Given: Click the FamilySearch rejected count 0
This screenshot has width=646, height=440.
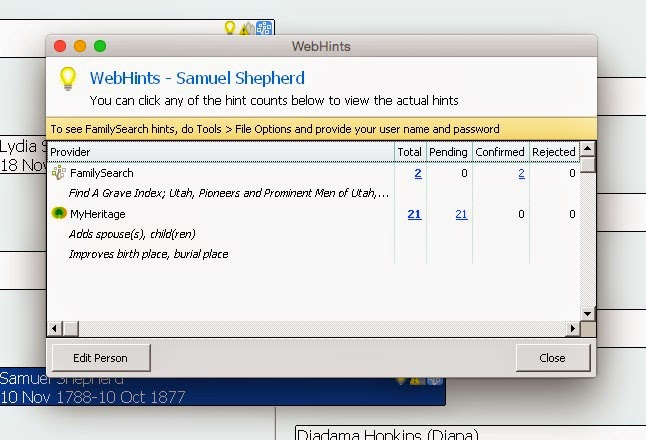Looking at the screenshot, I should (x=572, y=173).
